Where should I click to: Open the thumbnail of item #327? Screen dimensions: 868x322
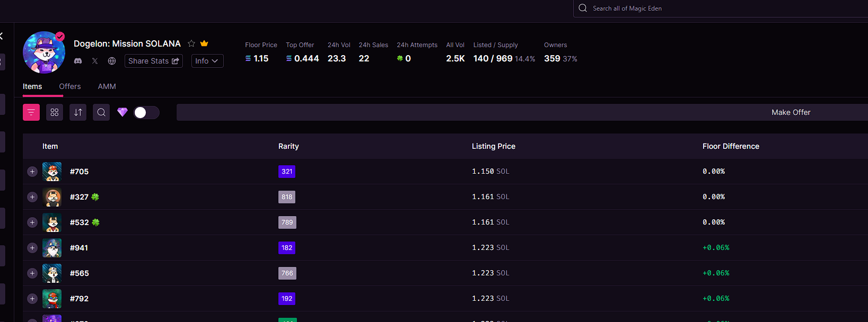52,197
